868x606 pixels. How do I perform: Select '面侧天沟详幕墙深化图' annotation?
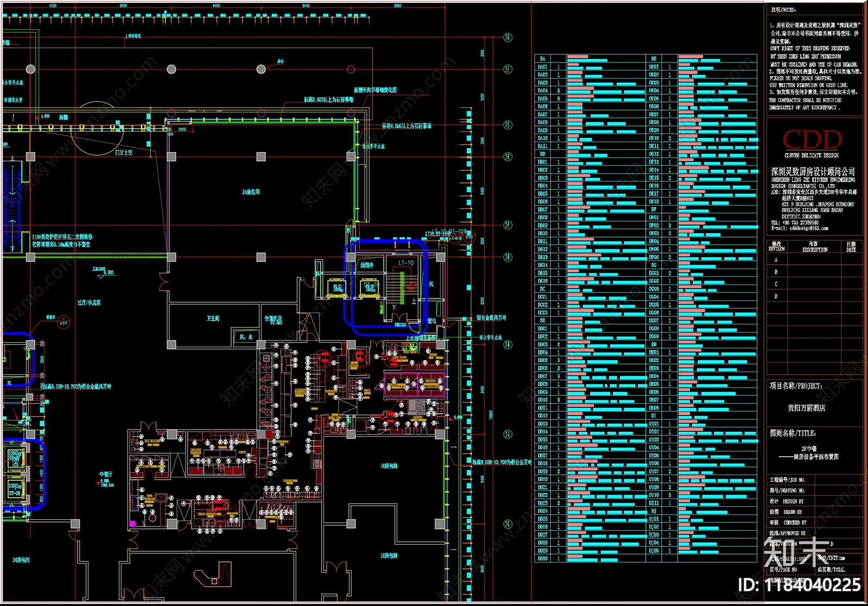(x=375, y=90)
